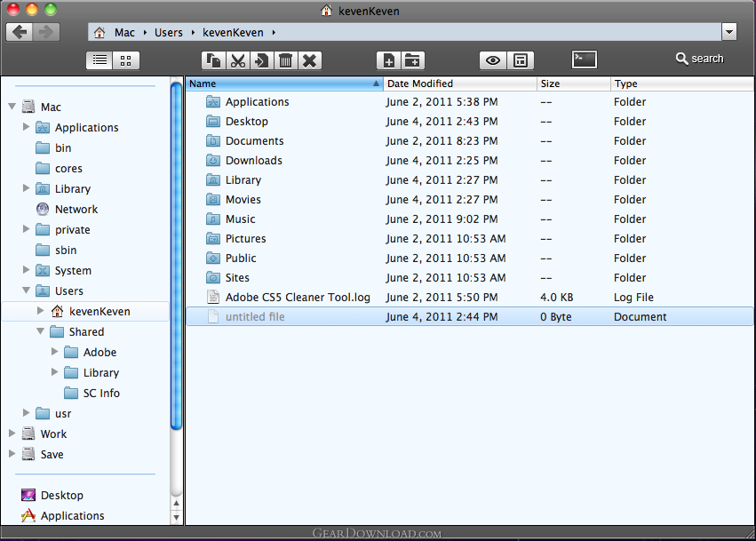Sort by the Size column header
The height and width of the screenshot is (541, 756).
click(574, 84)
